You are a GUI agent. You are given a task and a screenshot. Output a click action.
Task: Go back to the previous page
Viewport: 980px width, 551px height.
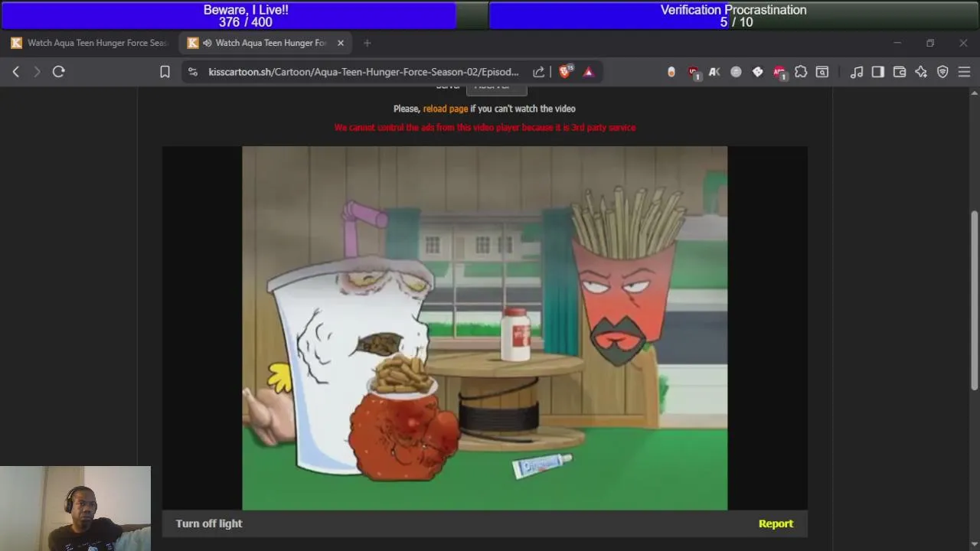pyautogui.click(x=16, y=71)
